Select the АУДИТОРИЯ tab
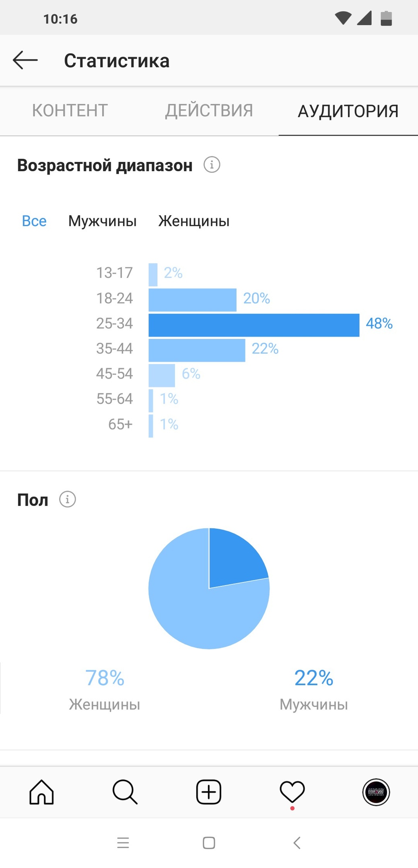Screen dimensions: 418x868 tap(348, 111)
